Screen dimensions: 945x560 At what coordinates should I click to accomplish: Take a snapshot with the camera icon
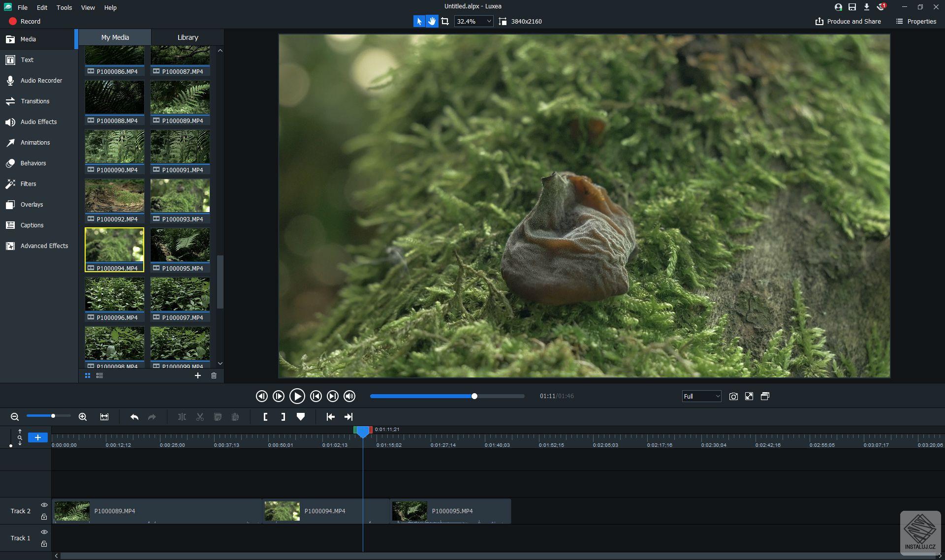pos(733,396)
